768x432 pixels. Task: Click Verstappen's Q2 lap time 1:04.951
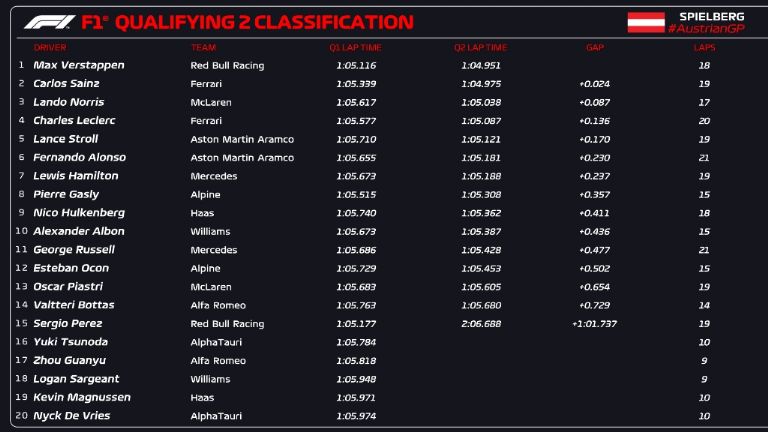point(481,65)
